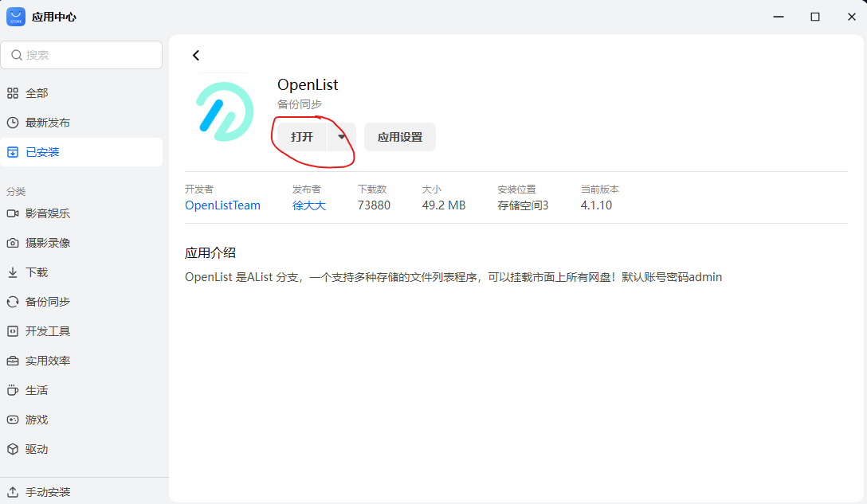
Task: Click the 下载 arrow icon
Action: pos(13,272)
